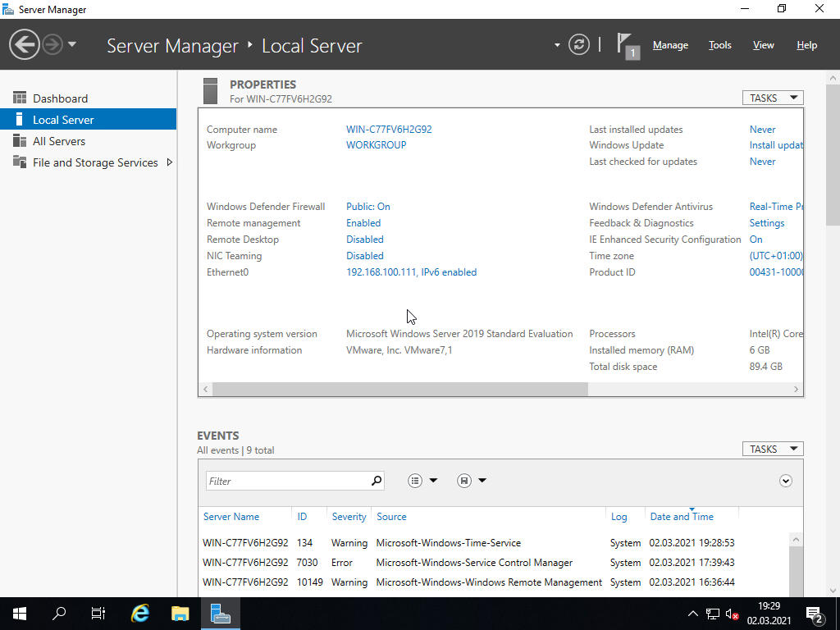Click the muted speaker tray icon
This screenshot has height=630, width=840.
[x=733, y=614]
